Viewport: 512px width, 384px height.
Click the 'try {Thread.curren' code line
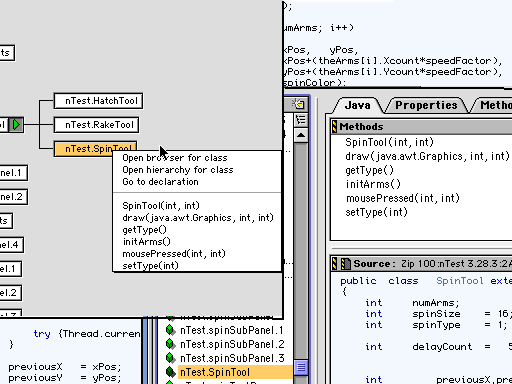(x=87, y=334)
